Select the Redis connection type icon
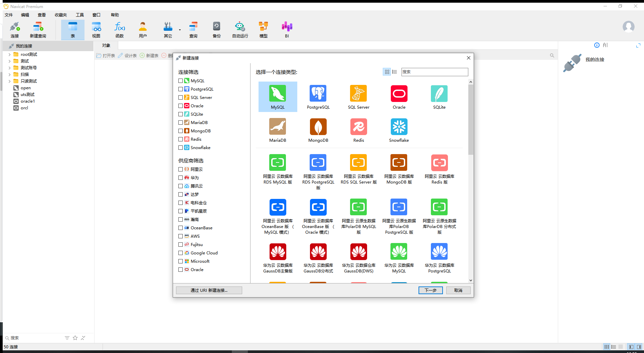The width and height of the screenshot is (644, 353). click(x=358, y=126)
